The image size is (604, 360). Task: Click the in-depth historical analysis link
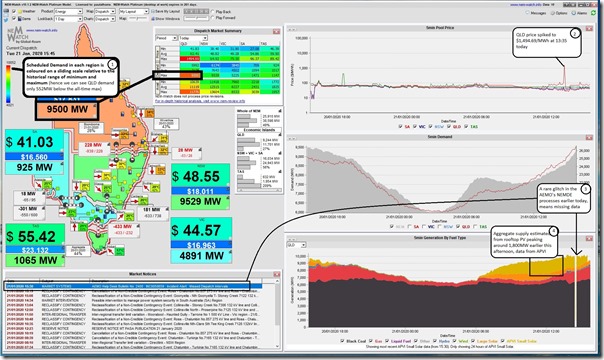[x=200, y=101]
